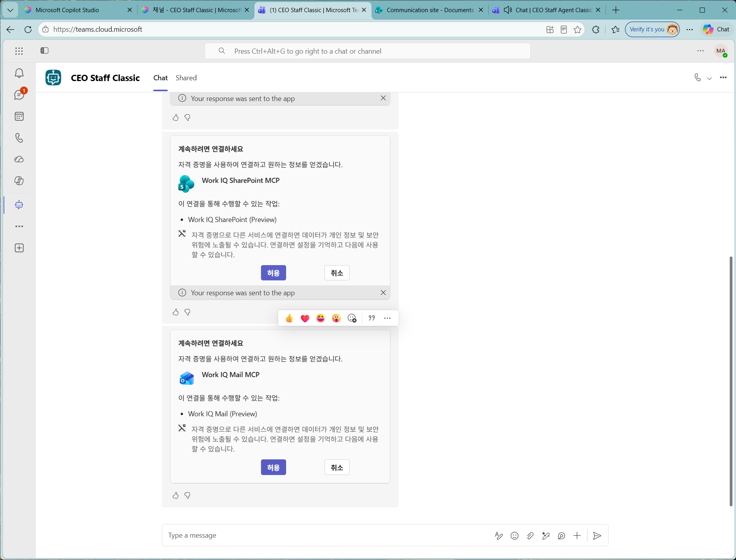Cancel the Work IQ Mail MCP connection
This screenshot has height=560, width=736.
point(337,467)
